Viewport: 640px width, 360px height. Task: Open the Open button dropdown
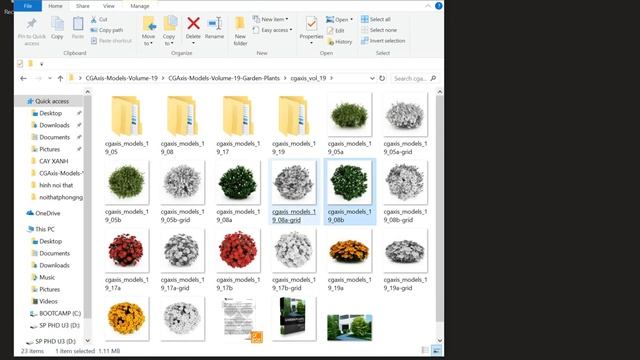(x=351, y=19)
